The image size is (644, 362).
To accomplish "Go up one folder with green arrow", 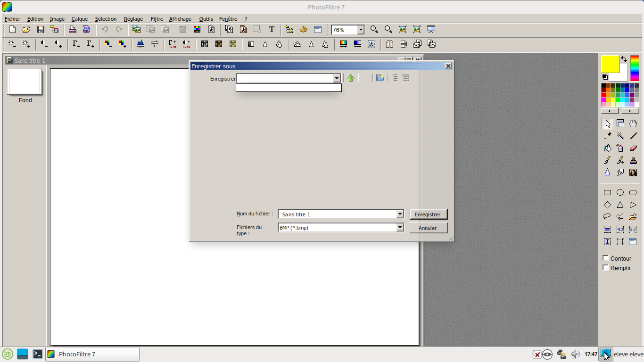I will pyautogui.click(x=350, y=78).
